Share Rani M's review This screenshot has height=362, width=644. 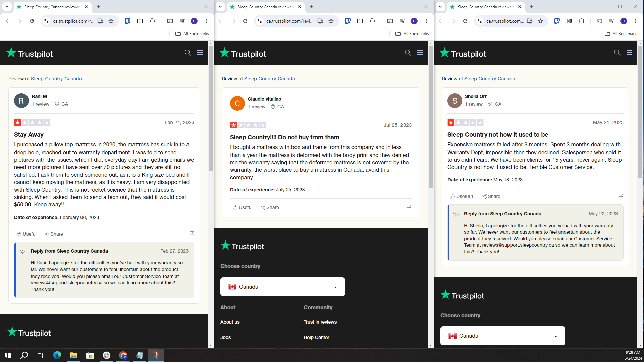(54, 234)
